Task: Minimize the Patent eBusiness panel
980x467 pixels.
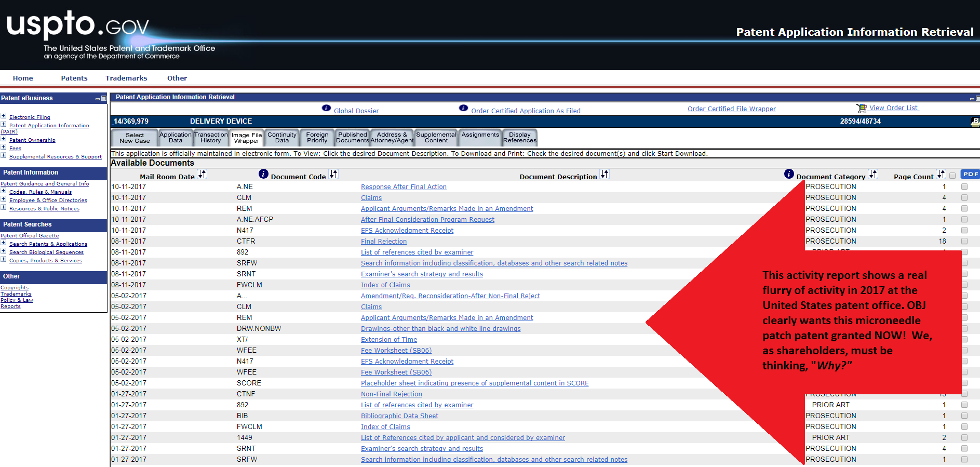Action: pos(98,99)
